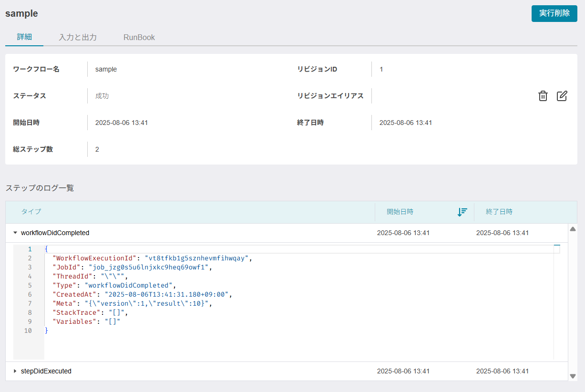The width and height of the screenshot is (585, 392).
Task: Select the stepDidExecuted row label
Action: tap(46, 371)
